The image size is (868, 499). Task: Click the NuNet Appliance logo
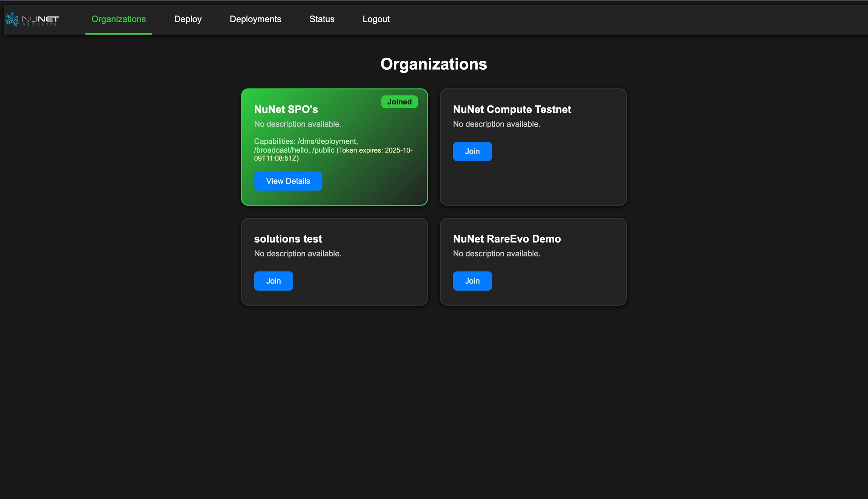(x=32, y=20)
